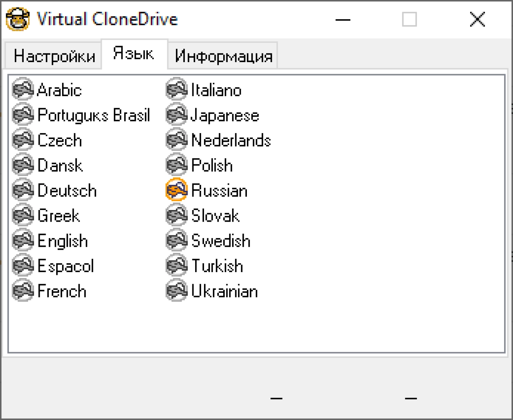
Task: Select the Язык tab
Action: point(134,53)
